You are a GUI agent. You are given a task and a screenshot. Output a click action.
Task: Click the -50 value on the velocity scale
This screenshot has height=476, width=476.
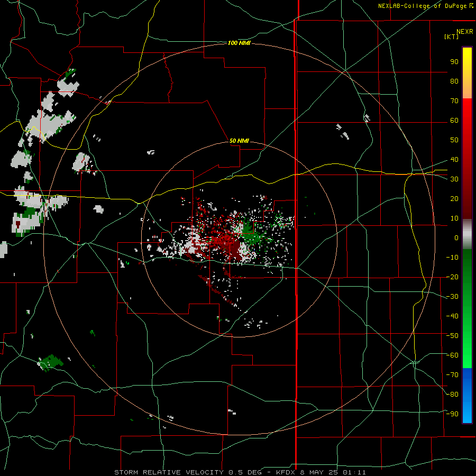pos(452,336)
